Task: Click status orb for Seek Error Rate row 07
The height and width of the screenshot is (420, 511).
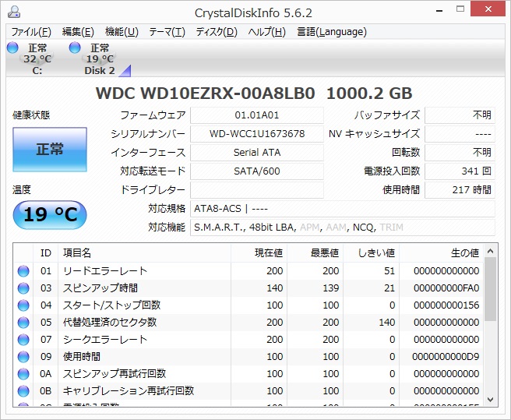Action: click(x=23, y=340)
